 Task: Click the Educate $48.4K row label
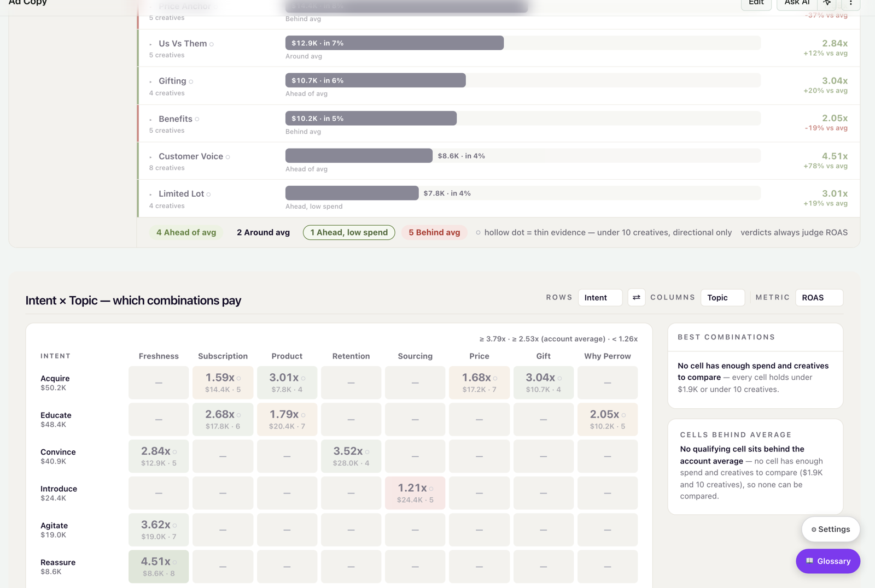[56, 419]
